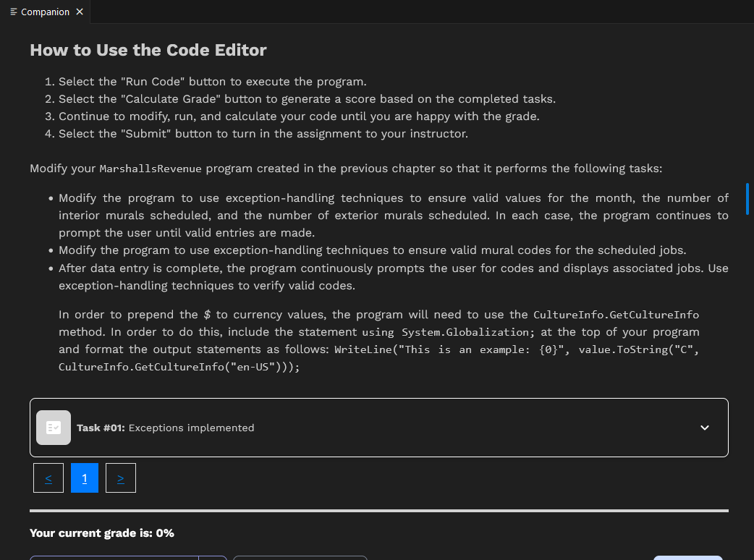The height and width of the screenshot is (560, 754).
Task: Click the Calculate Grade button
Action: [x=300, y=559]
